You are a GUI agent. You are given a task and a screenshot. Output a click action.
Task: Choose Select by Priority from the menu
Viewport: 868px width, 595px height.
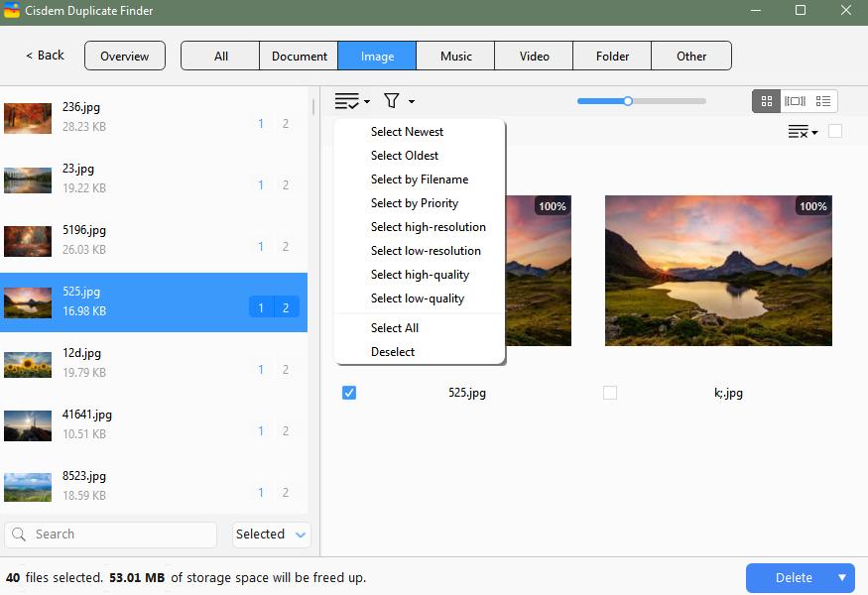pos(414,202)
